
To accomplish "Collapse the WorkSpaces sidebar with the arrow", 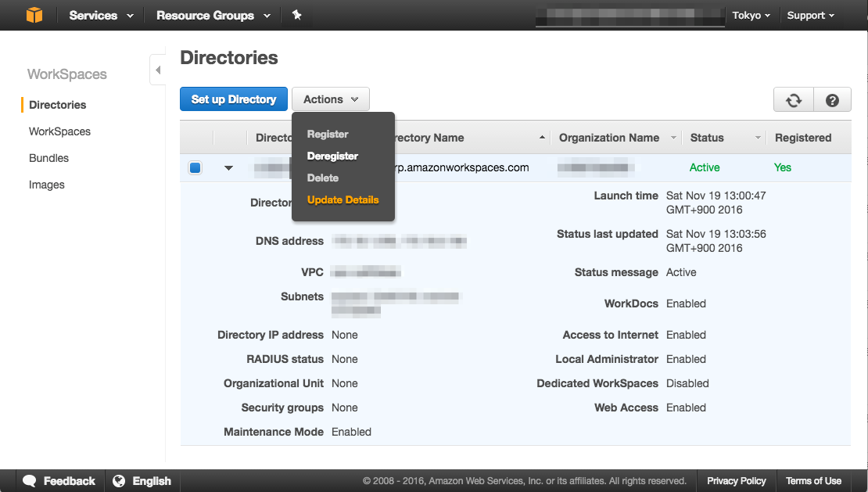I will [157, 69].
